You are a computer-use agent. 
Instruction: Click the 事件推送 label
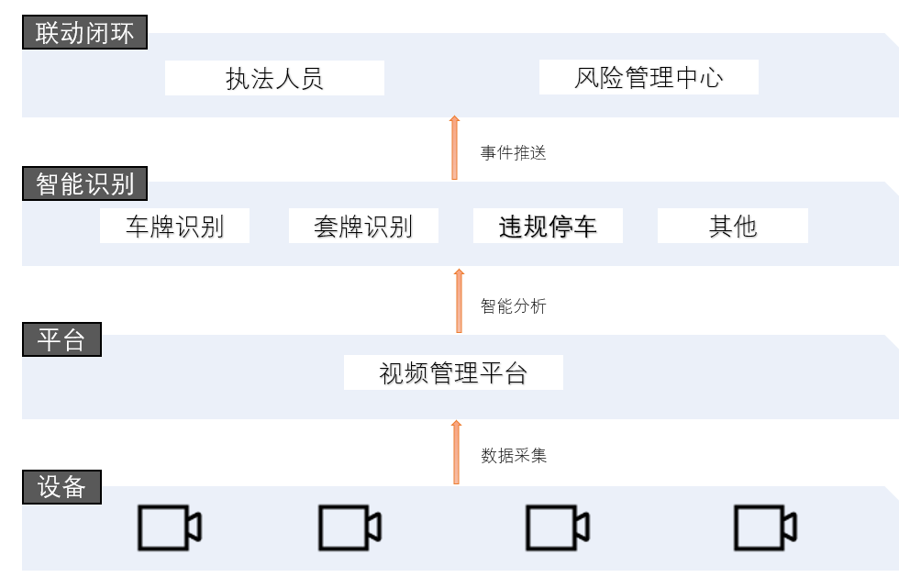pos(514,153)
